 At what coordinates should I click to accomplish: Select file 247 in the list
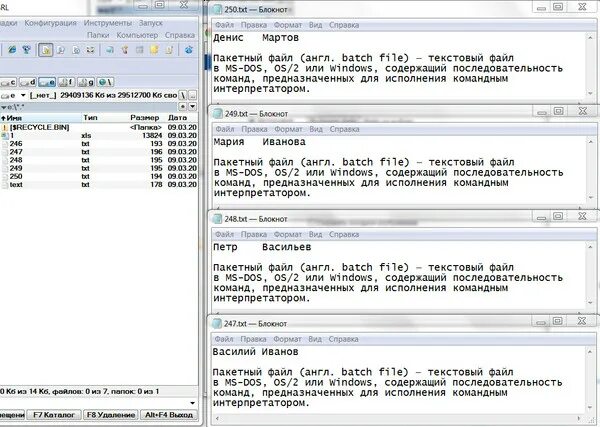click(x=99, y=152)
